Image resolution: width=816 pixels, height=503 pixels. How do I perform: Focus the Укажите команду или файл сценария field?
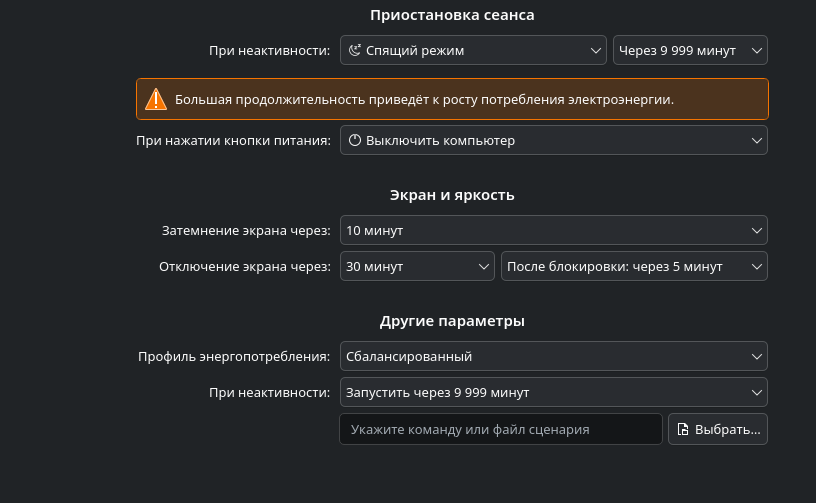(x=500, y=429)
